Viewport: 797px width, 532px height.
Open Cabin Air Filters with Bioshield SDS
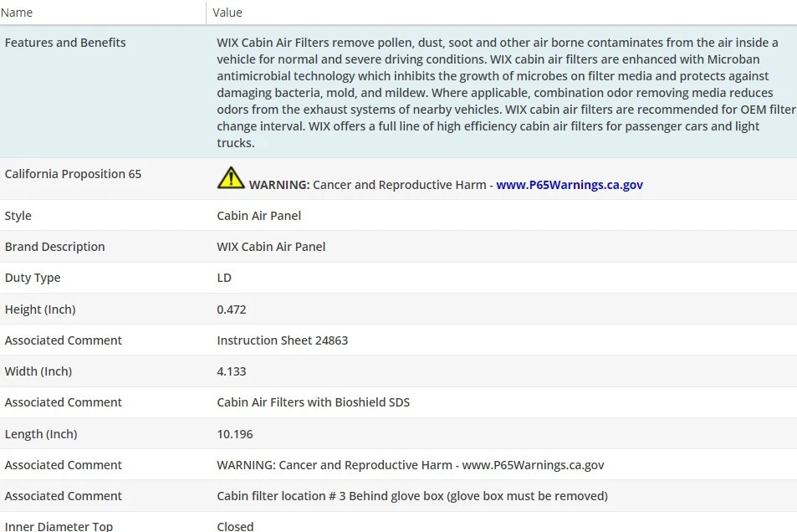(313, 402)
